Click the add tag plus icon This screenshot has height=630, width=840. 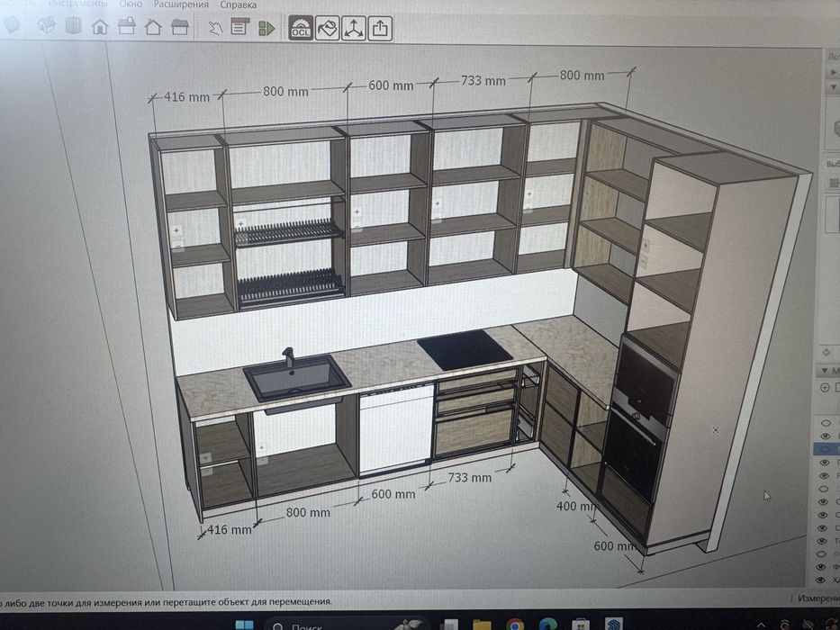coord(825,387)
